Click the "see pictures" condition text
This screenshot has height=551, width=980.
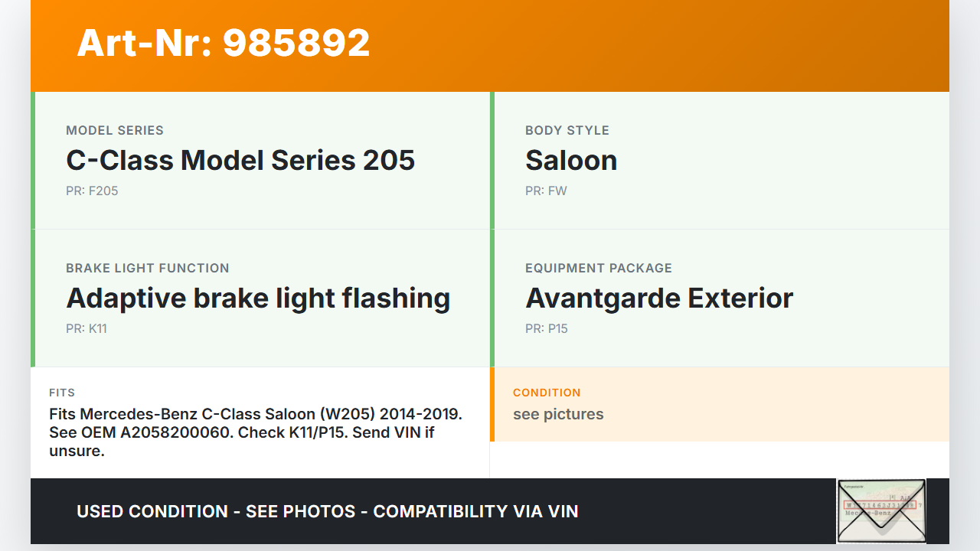pos(558,415)
